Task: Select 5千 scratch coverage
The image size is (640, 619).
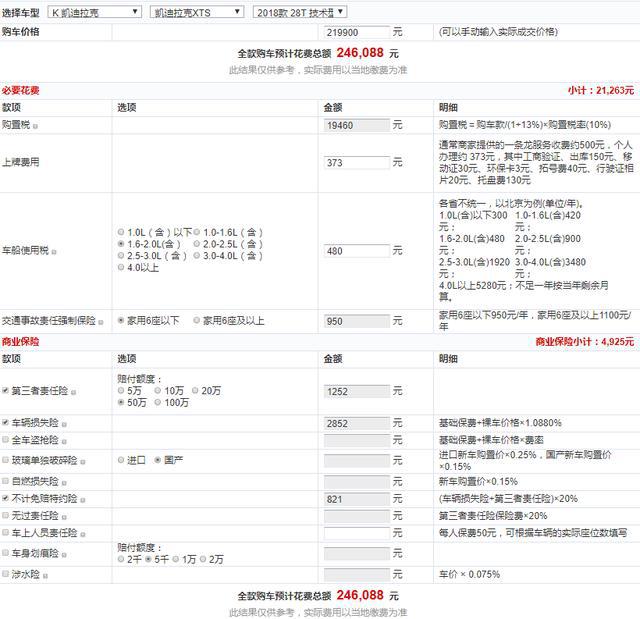Action: tap(149, 559)
